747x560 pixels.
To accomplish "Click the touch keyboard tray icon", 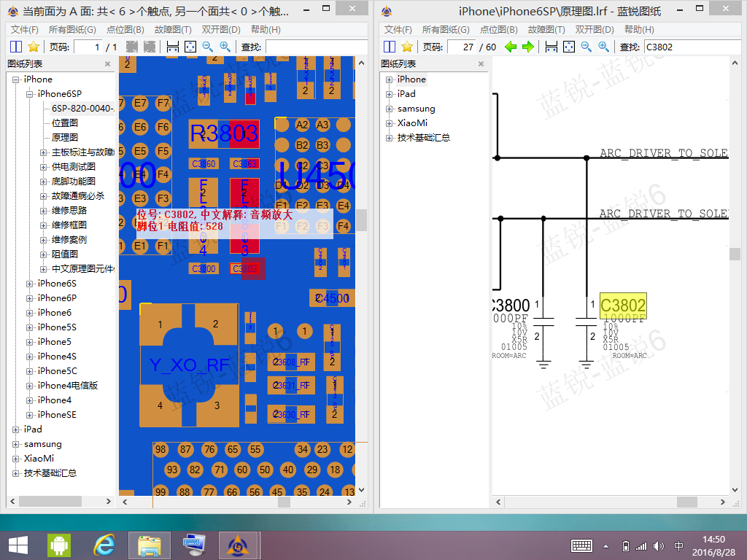I will [581, 545].
